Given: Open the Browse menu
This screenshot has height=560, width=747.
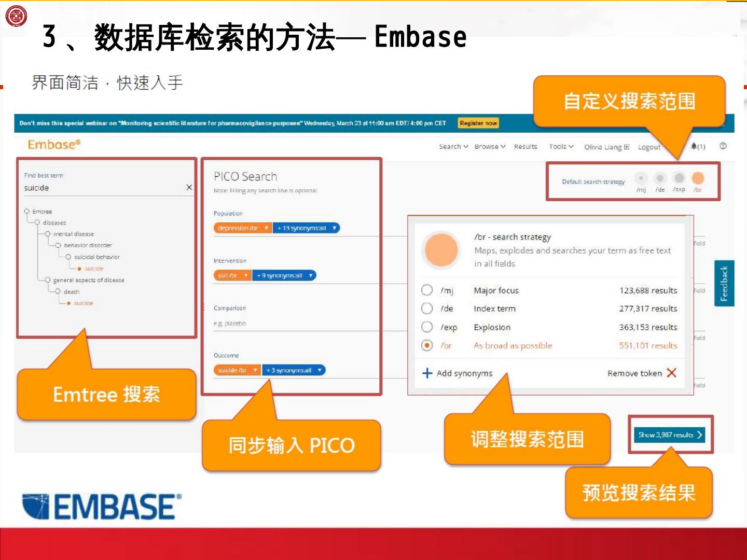Looking at the screenshot, I should [x=490, y=147].
